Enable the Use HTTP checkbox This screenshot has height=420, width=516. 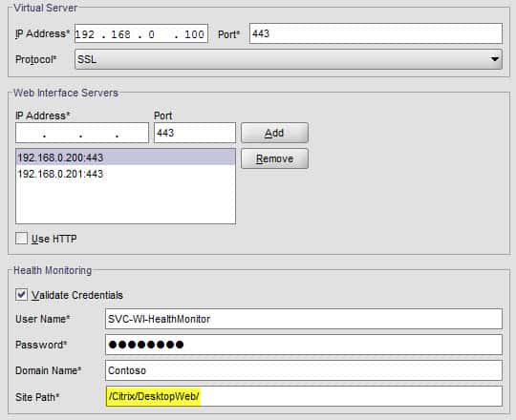tap(21, 239)
